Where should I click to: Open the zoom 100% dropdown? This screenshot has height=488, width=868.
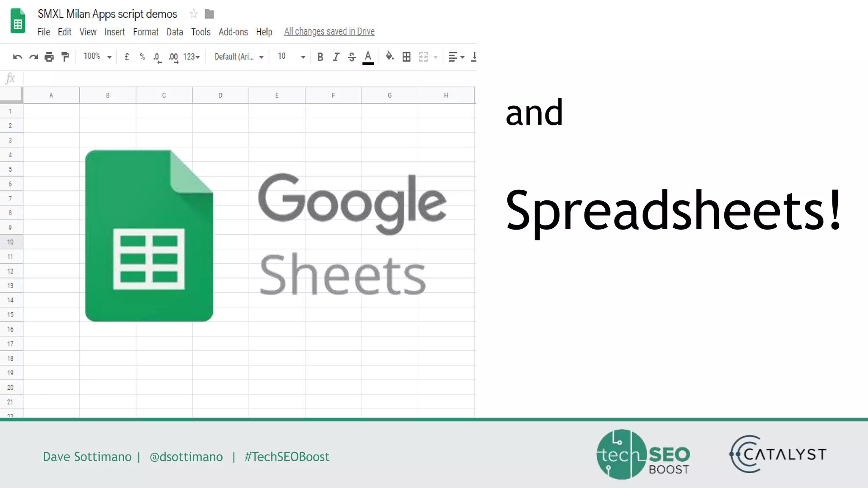pyautogui.click(x=97, y=56)
